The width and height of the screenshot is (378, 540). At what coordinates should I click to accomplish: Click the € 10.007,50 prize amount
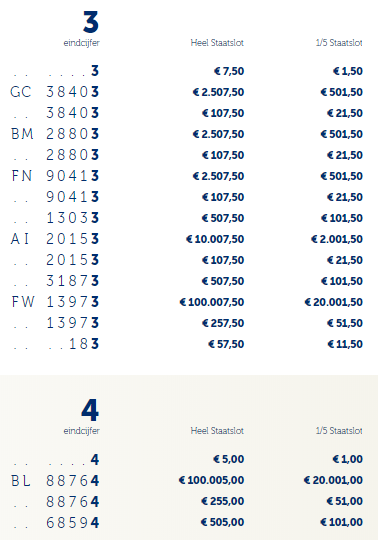pos(215,239)
